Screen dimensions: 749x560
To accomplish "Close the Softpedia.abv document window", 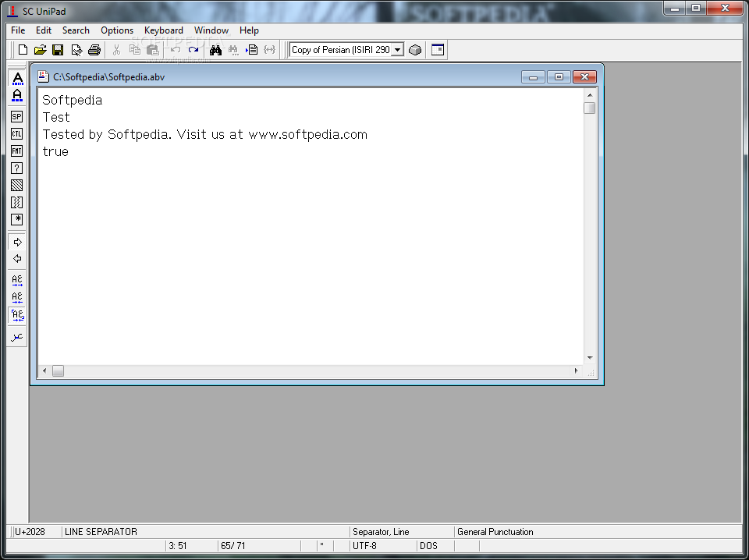I will click(584, 77).
